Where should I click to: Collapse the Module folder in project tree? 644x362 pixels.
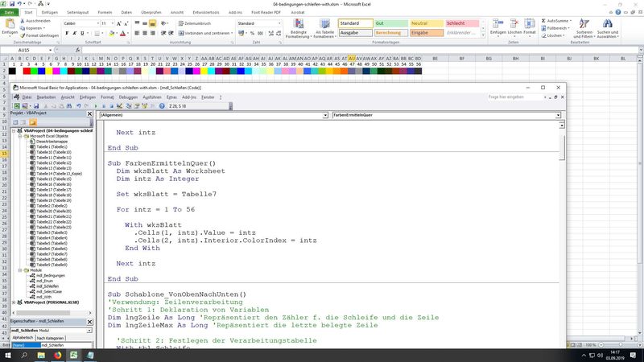pos(19,270)
